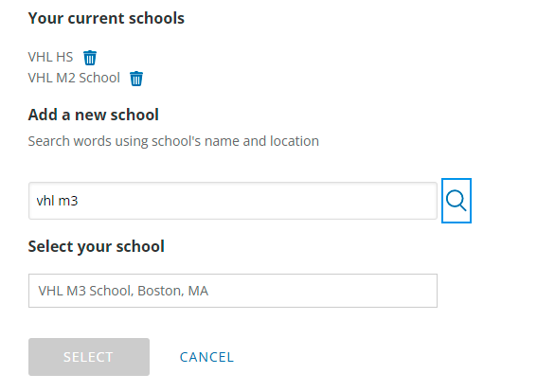Click the magnifying glass search icon
This screenshot has width=555, height=392.
tap(457, 201)
